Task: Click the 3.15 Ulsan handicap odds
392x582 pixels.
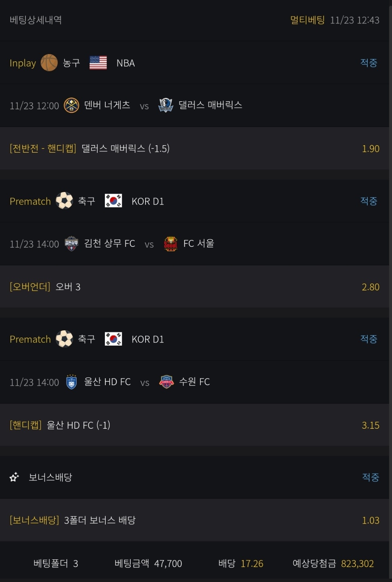Action: tap(370, 426)
